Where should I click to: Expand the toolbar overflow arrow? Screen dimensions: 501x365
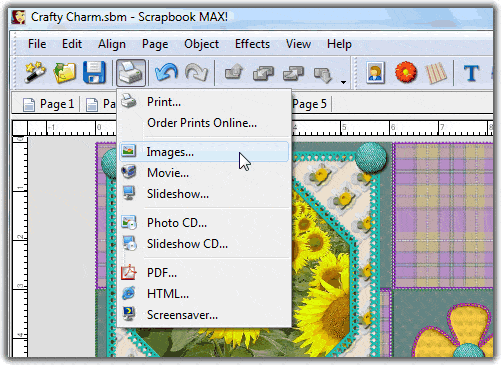(343, 82)
